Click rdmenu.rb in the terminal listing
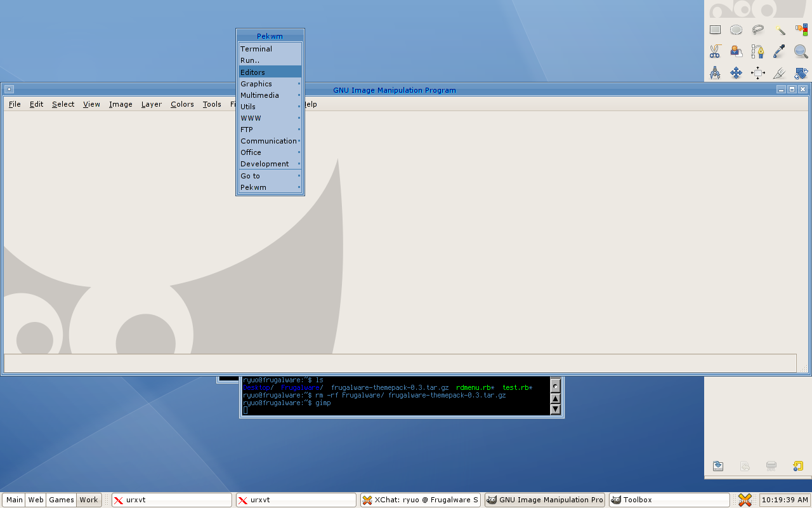This screenshot has width=812, height=508. pos(473,387)
